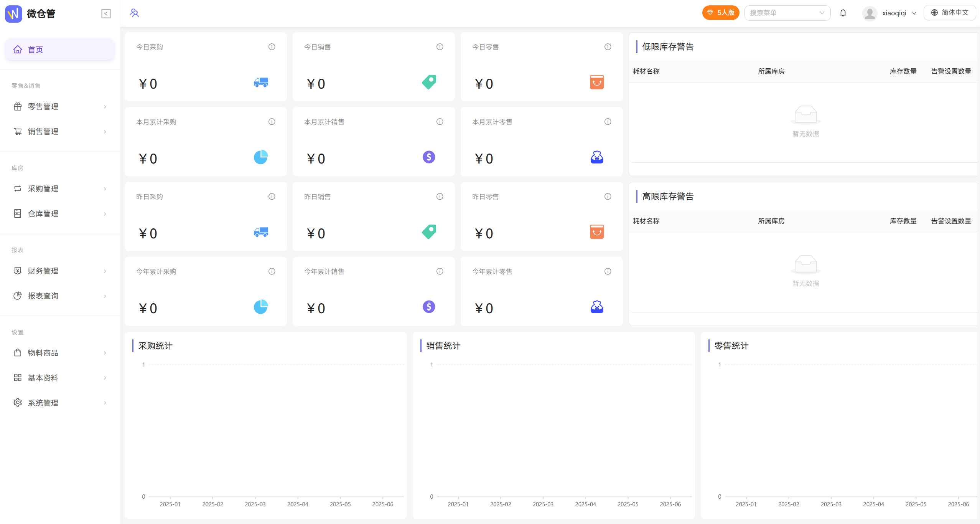Click the dollar coin icon on 本月累计销售
Screen dimensions: 980x524
pyautogui.click(x=429, y=157)
